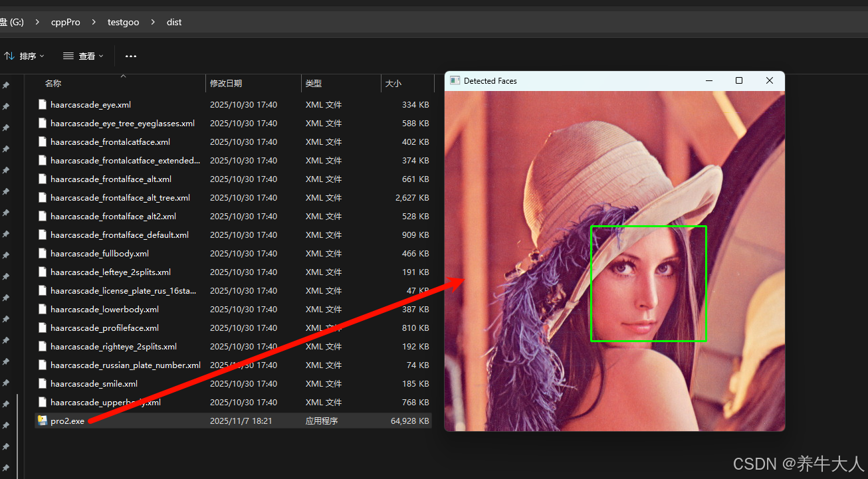Click the pro2.exe application icon

coord(43,421)
